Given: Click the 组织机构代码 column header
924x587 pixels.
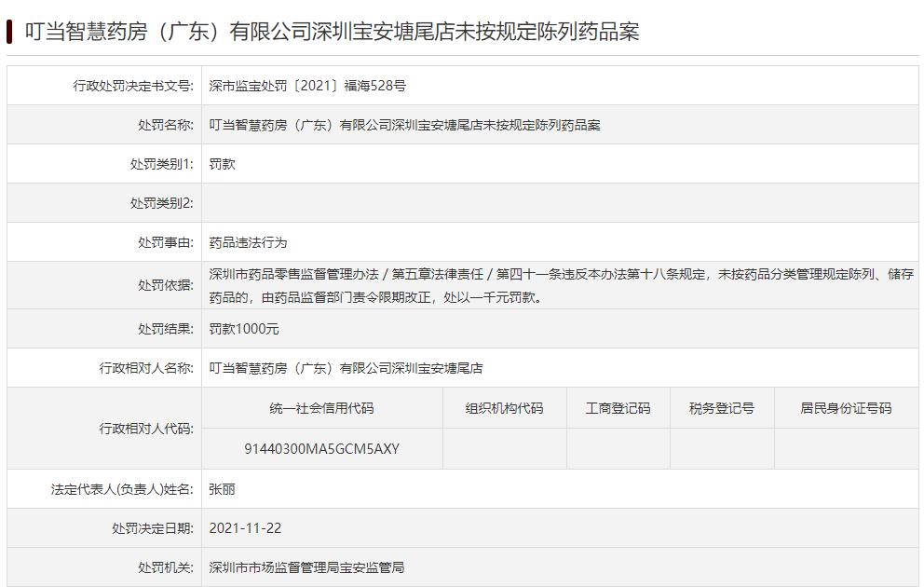Looking at the screenshot, I should (x=505, y=408).
